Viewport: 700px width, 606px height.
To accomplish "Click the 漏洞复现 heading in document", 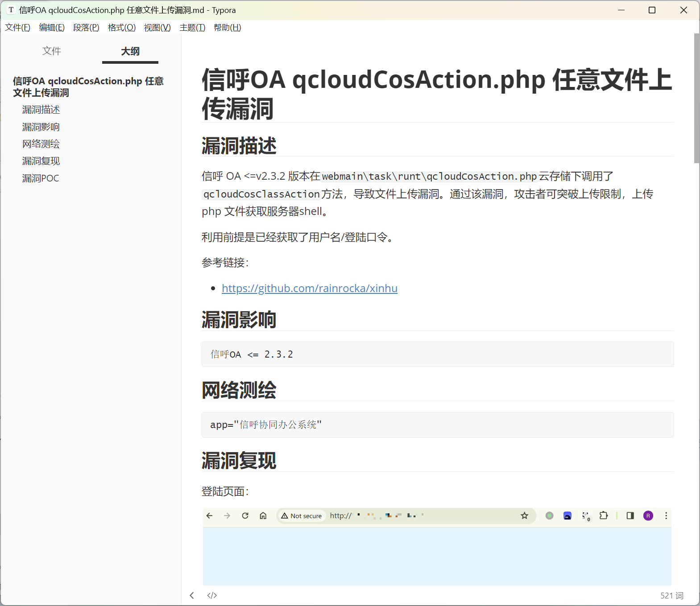I will pyautogui.click(x=239, y=461).
